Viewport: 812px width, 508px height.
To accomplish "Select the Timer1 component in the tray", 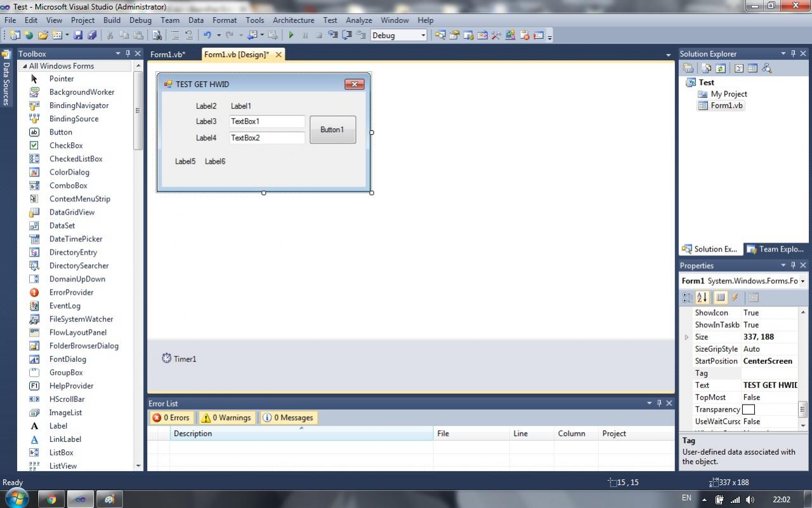I will click(x=179, y=359).
